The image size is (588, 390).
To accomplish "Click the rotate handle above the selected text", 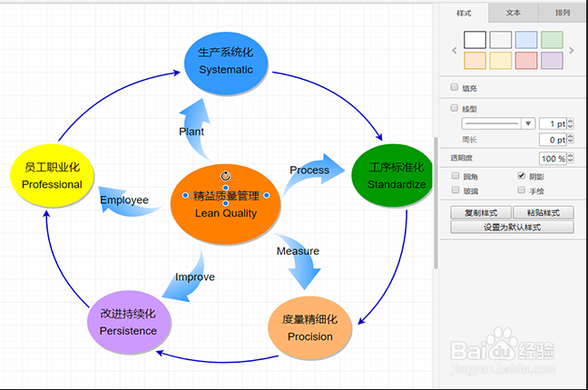I will (226, 176).
